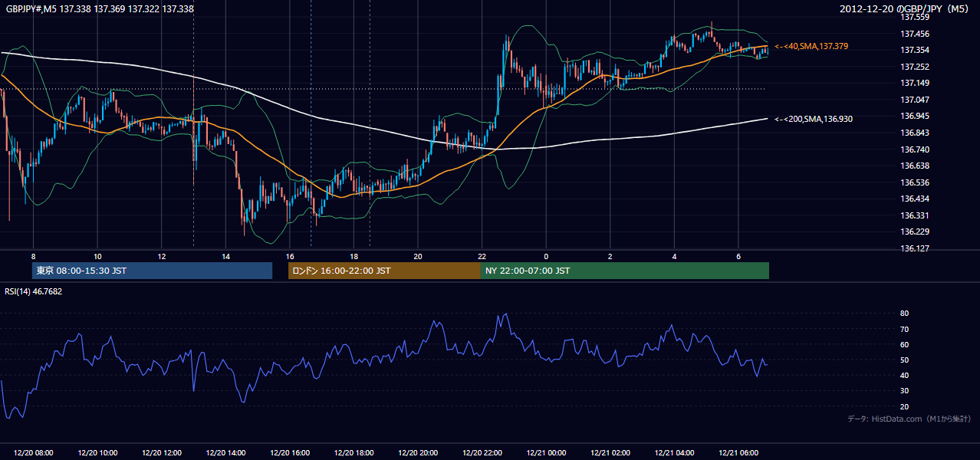Screen dimensions: 980x460
Task: Click the 200 SMA 136.930 label
Action: (x=814, y=119)
